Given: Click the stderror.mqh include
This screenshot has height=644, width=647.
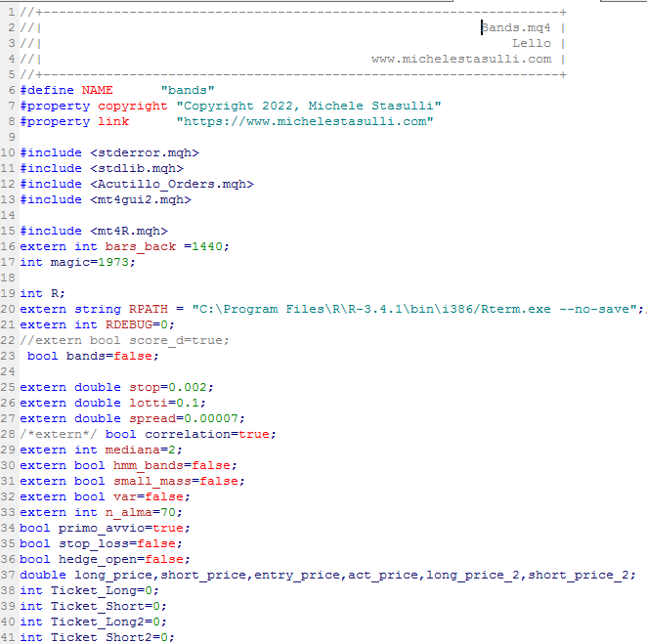Looking at the screenshot, I should pyautogui.click(x=145, y=152).
